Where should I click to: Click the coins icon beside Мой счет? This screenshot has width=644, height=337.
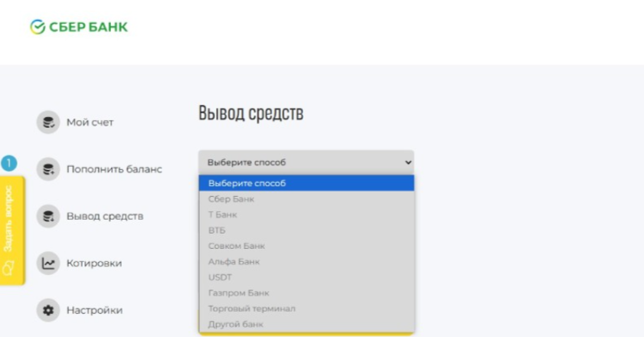(x=48, y=122)
